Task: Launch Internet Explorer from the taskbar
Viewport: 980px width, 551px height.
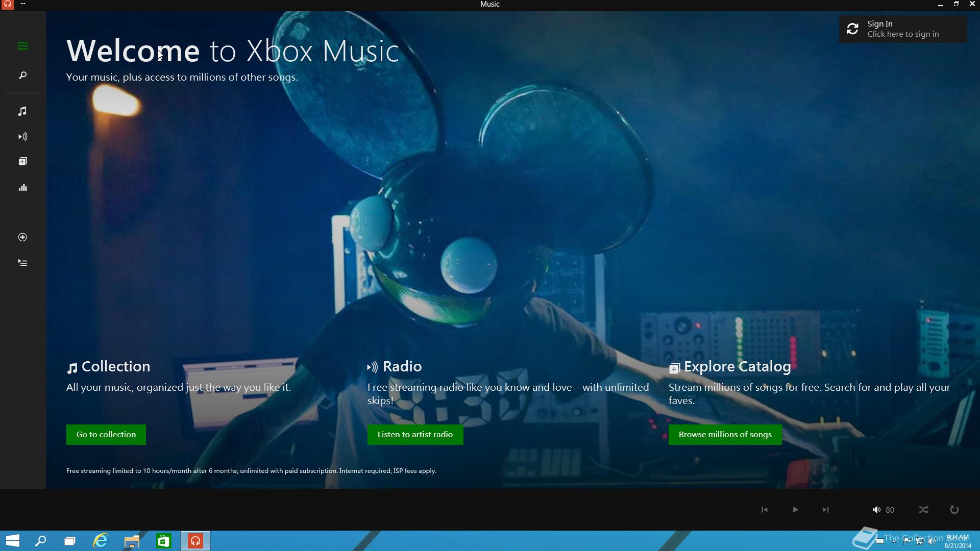Action: [x=101, y=541]
